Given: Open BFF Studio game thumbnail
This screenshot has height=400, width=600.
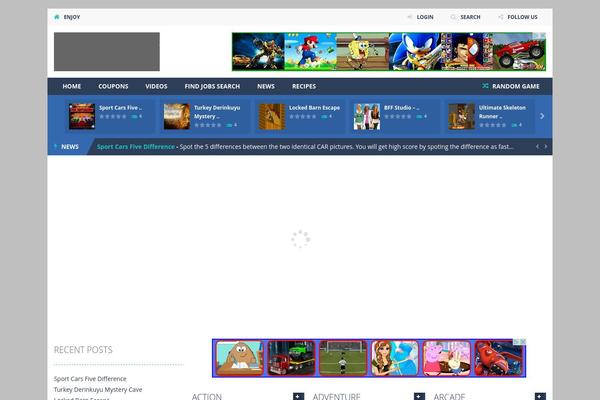Looking at the screenshot, I should [x=367, y=116].
